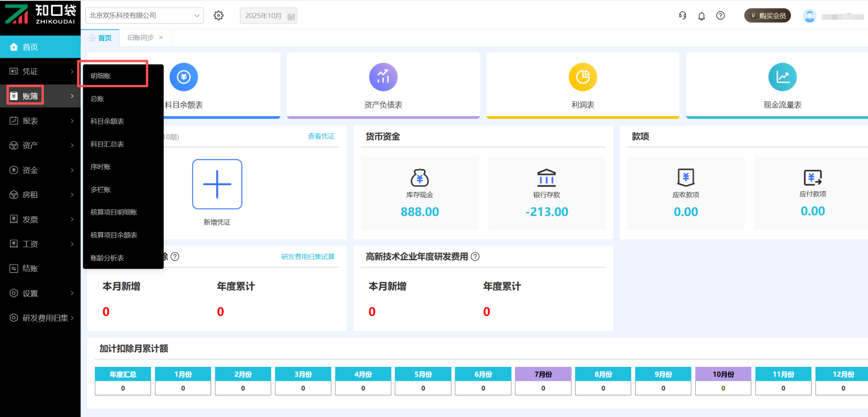Screen dimensions: 868x417
Task: Click the bank deposit (银行存款) icon
Action: 547,178
